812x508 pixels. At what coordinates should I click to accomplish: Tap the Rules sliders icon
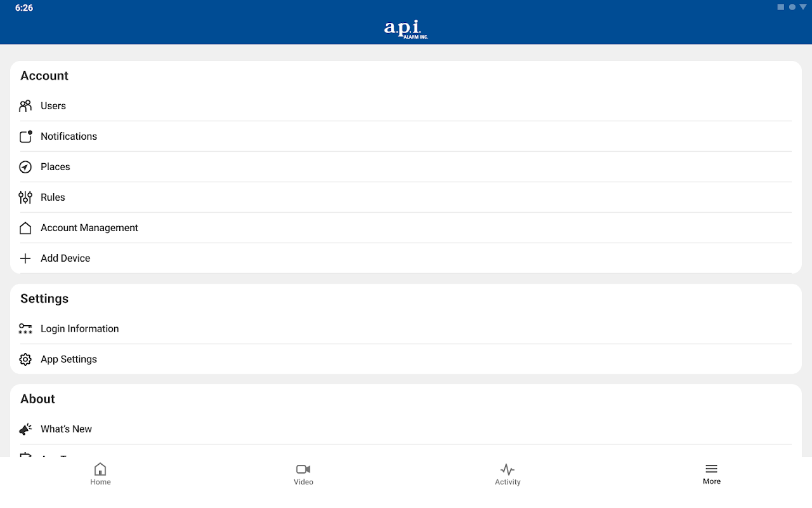tap(25, 197)
